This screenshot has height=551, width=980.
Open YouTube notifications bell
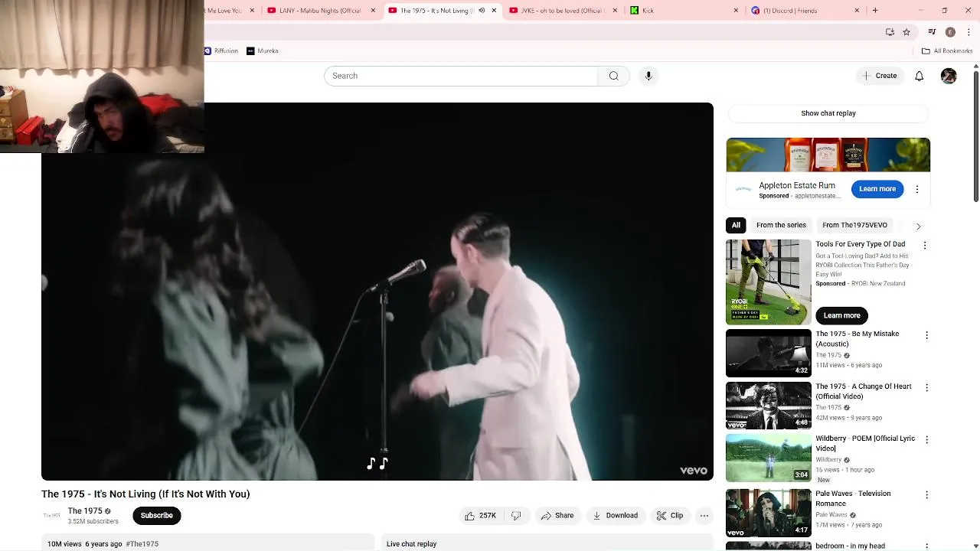(x=920, y=76)
